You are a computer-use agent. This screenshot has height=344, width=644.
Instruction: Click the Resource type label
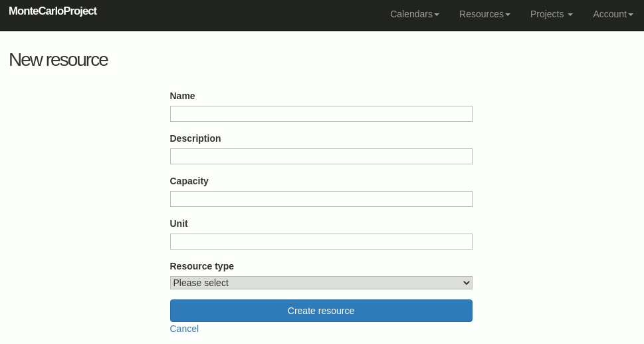pos(202,266)
